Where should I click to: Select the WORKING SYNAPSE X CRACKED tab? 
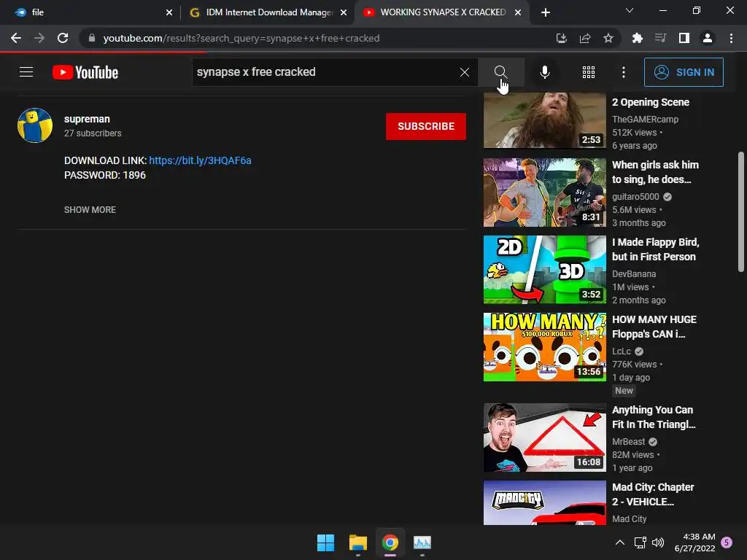[x=443, y=12]
